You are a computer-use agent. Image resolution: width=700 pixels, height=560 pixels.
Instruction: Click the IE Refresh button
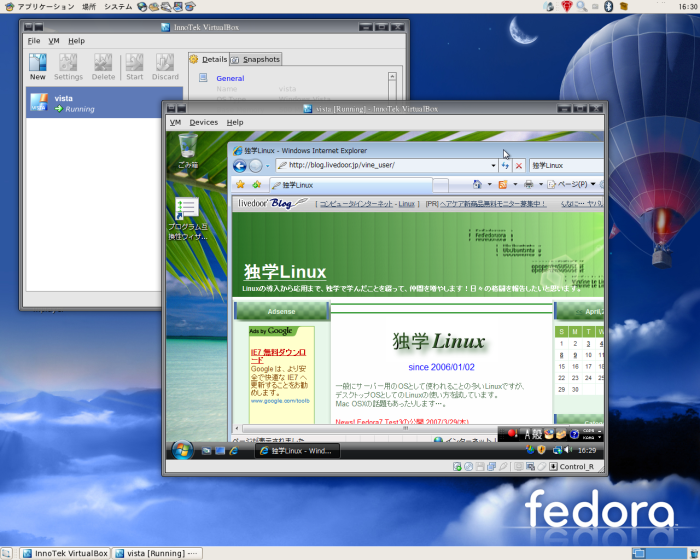click(505, 166)
